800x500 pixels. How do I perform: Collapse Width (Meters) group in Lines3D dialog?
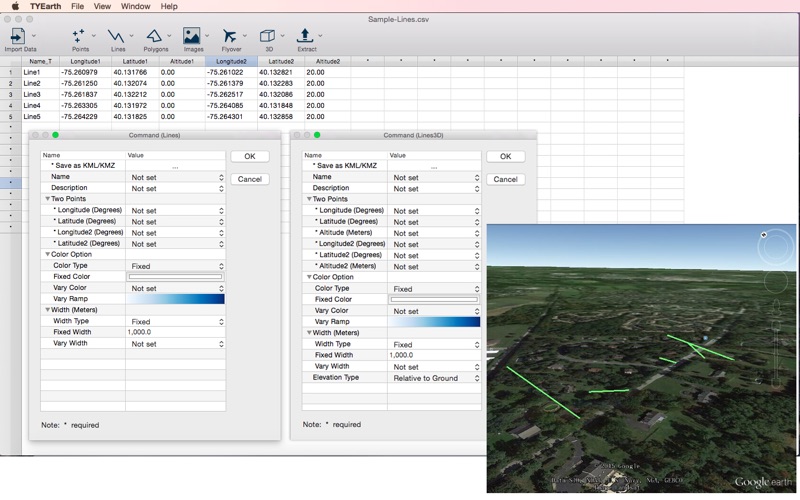coord(309,333)
